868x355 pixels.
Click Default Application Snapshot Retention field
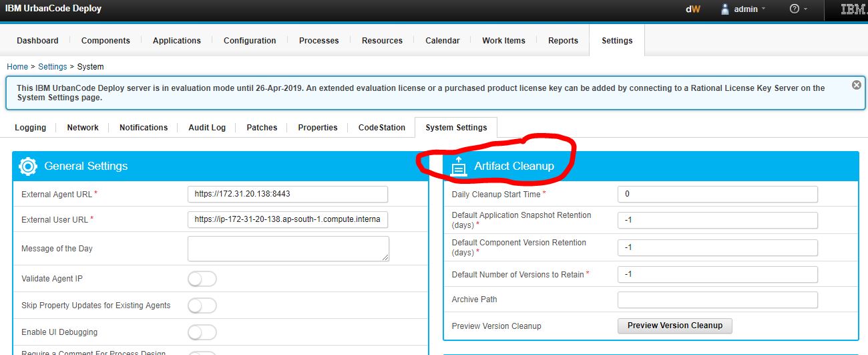(x=718, y=220)
